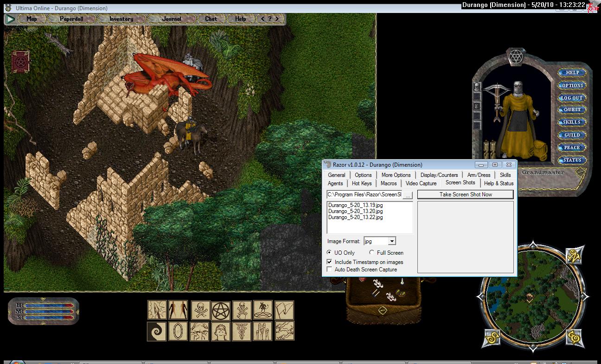Image resolution: width=601 pixels, height=364 pixels.
Task: Click the paperdoll SKILLS button
Action: pyautogui.click(x=572, y=122)
